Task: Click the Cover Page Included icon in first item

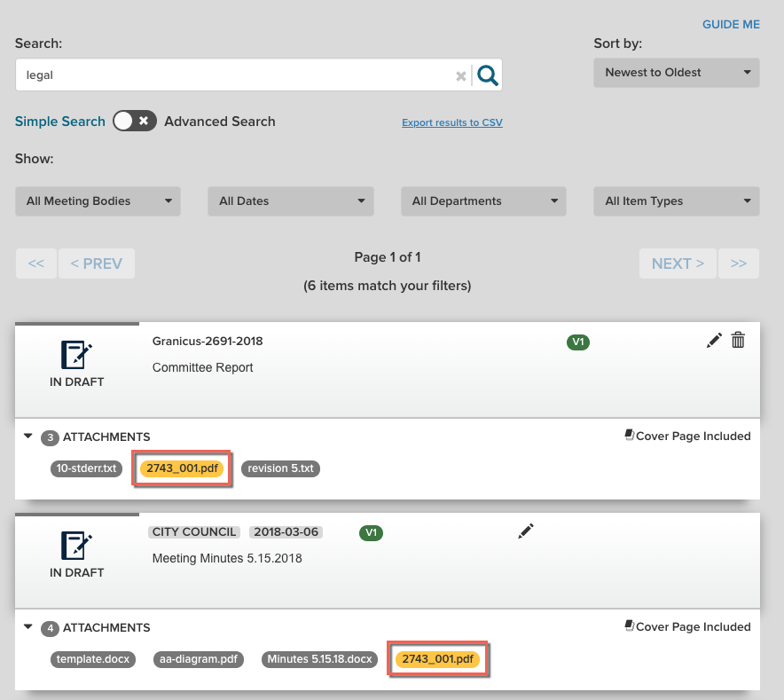Action: click(x=630, y=436)
